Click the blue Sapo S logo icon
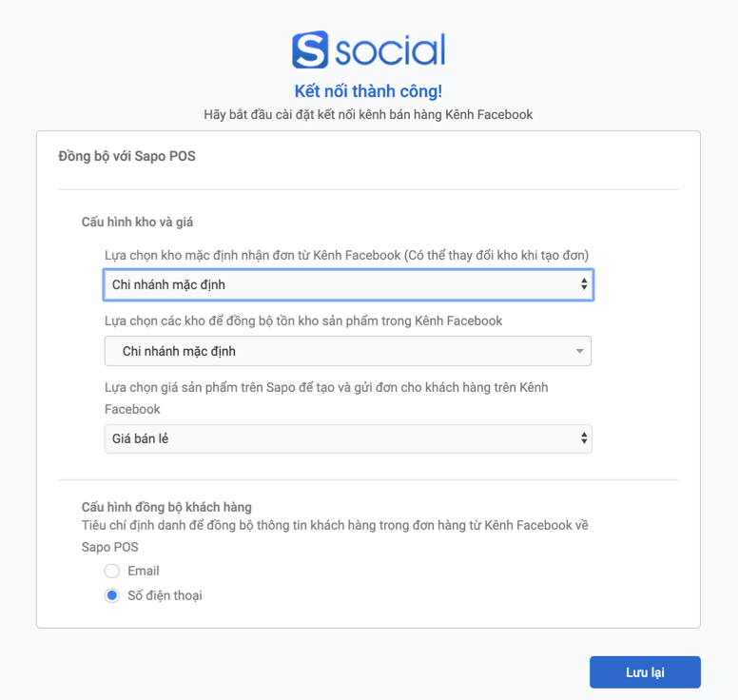Screen dimensions: 739x700 coord(310,49)
